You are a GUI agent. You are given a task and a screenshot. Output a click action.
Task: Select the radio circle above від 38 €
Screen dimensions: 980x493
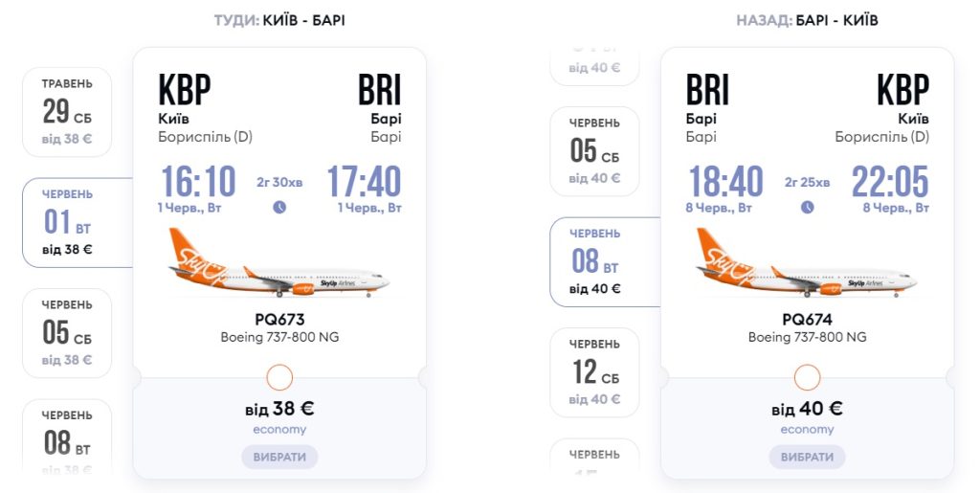tap(279, 377)
